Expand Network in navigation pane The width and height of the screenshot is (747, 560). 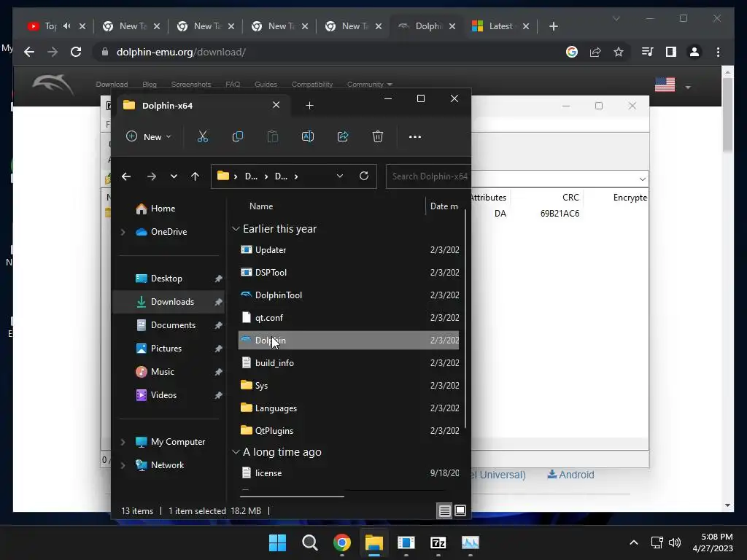(123, 465)
